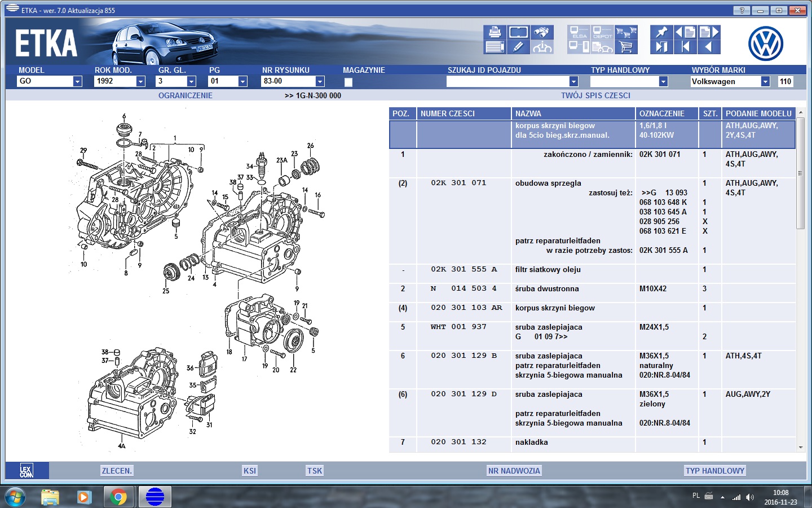Click the parts list scrollbar thumb
The image size is (812, 508).
pos(801,173)
